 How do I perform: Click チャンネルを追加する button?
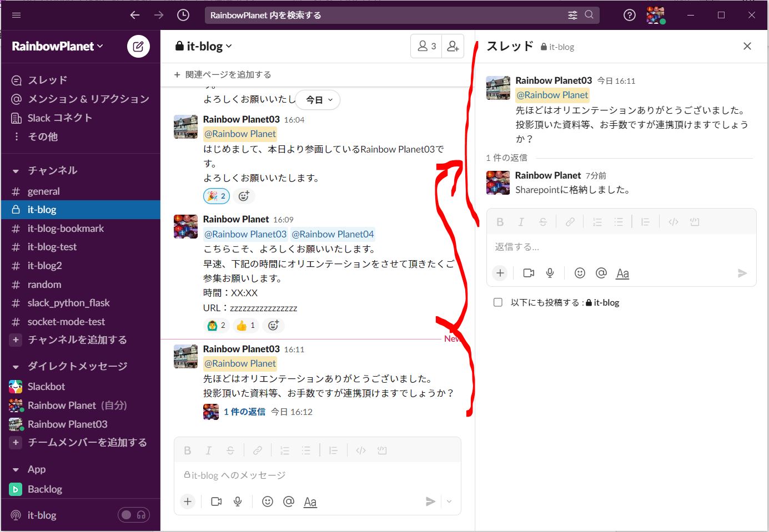pos(77,340)
